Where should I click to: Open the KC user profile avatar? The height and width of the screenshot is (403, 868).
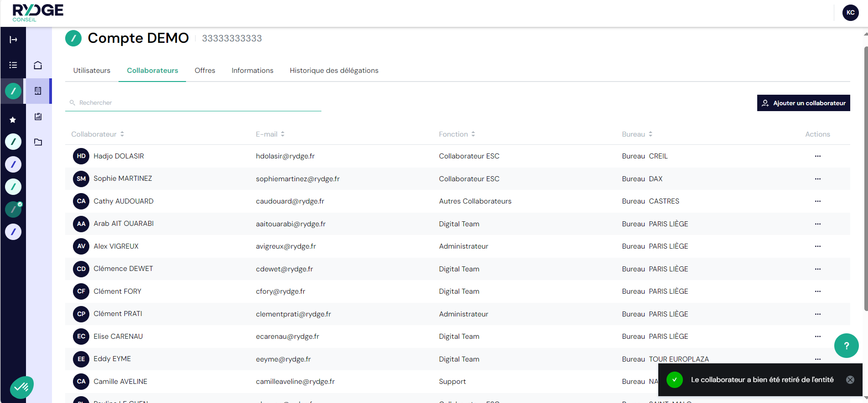850,13
